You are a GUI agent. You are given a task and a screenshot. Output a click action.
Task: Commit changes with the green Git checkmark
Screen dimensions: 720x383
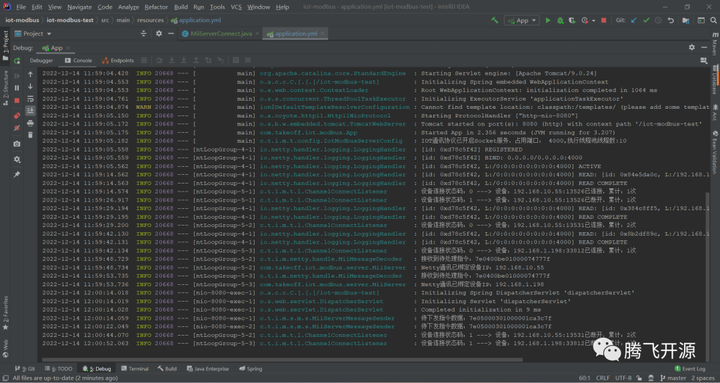(x=646, y=20)
